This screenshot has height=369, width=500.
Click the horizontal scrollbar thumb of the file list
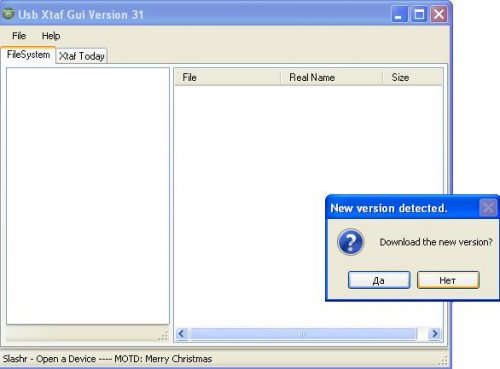[x=303, y=333]
